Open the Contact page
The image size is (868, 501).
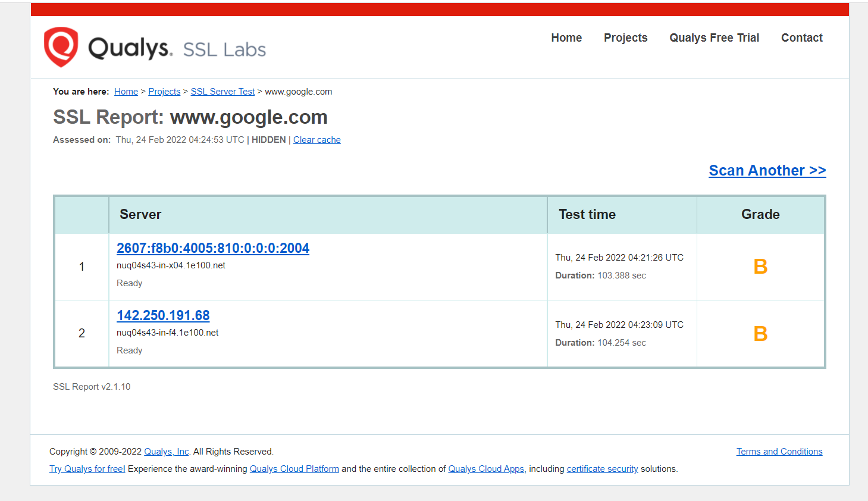[801, 37]
